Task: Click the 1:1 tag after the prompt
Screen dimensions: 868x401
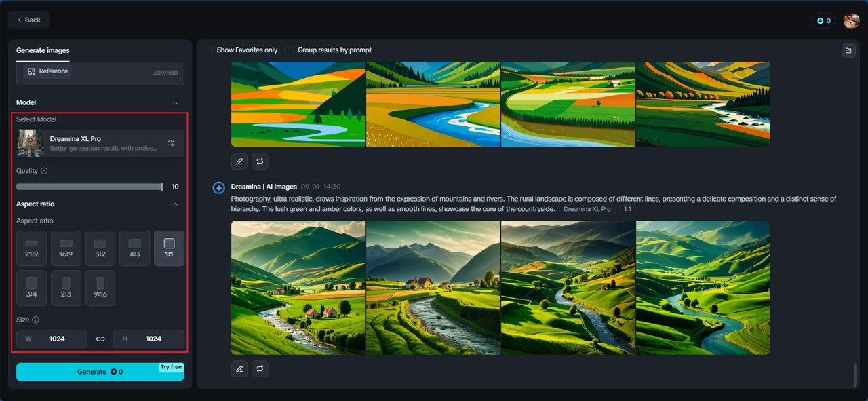Action: point(627,209)
